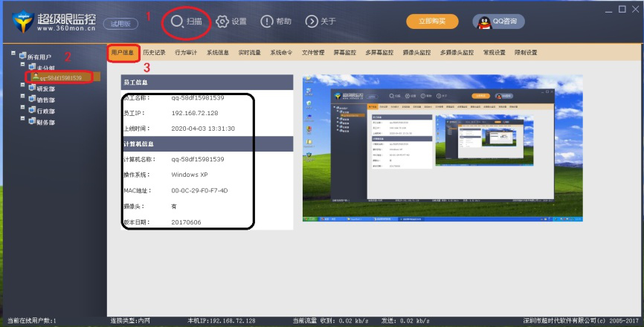The width and height of the screenshot is (644, 327).
Task: Click status bar 当前在线用户数:1
Action: (32, 320)
